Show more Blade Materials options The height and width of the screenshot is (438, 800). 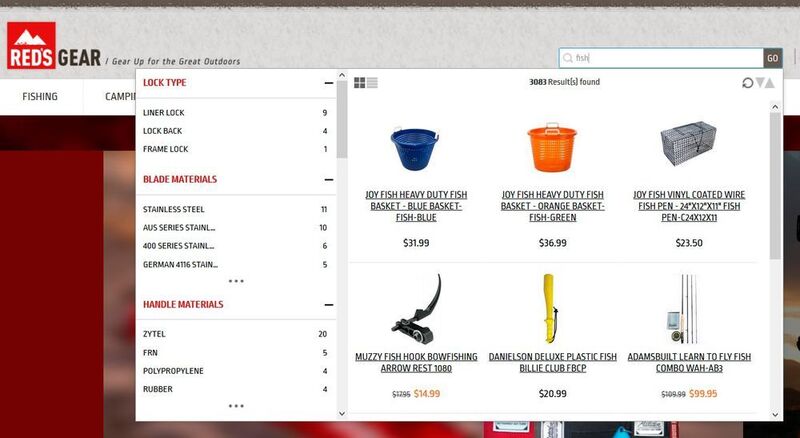[236, 281]
